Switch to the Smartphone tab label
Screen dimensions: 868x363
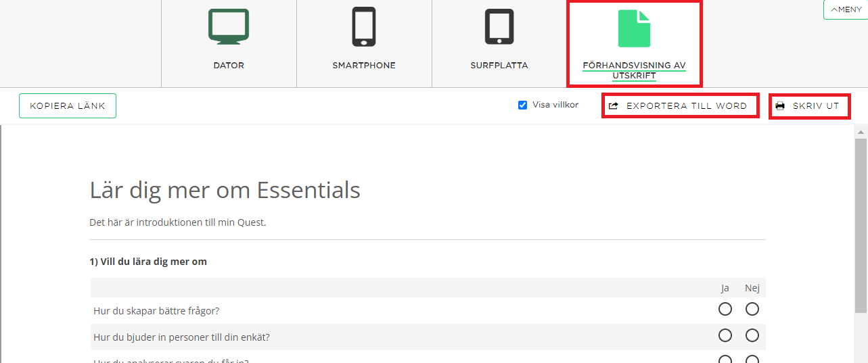364,66
